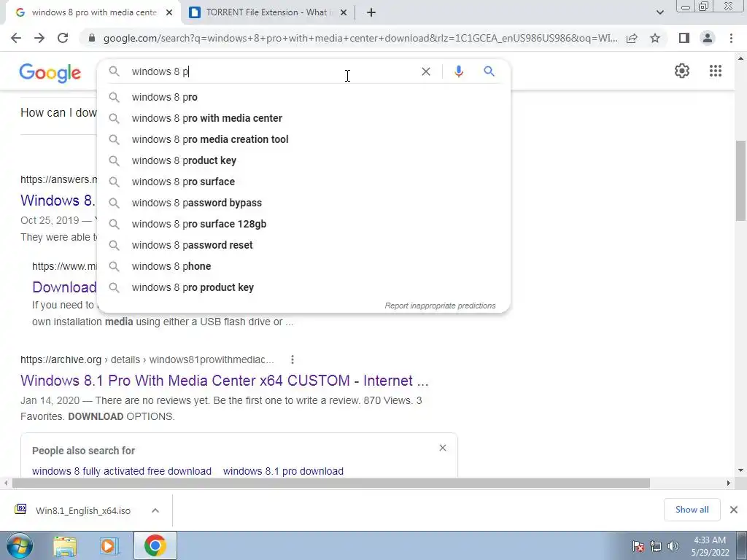Submit search with blue magnifier icon

(489, 71)
